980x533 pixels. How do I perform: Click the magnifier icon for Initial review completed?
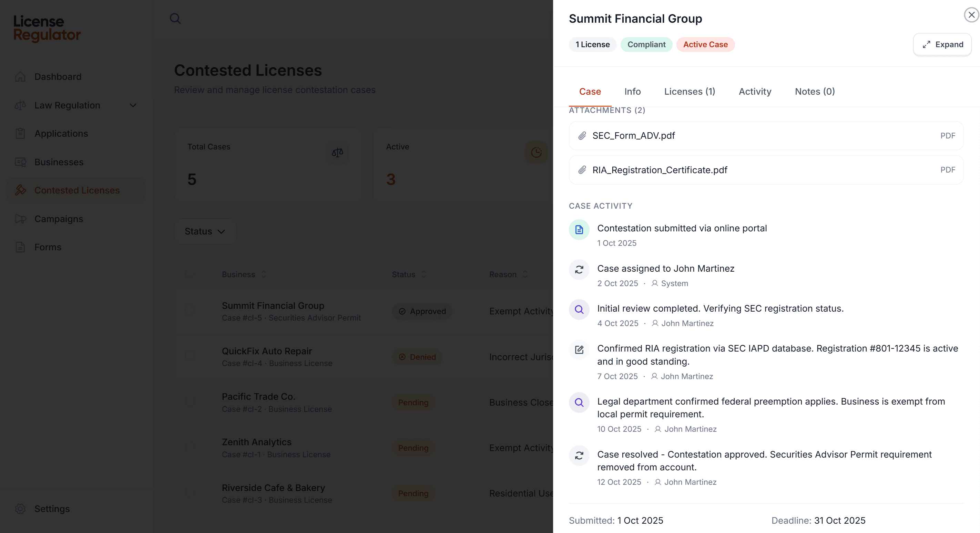(x=579, y=310)
